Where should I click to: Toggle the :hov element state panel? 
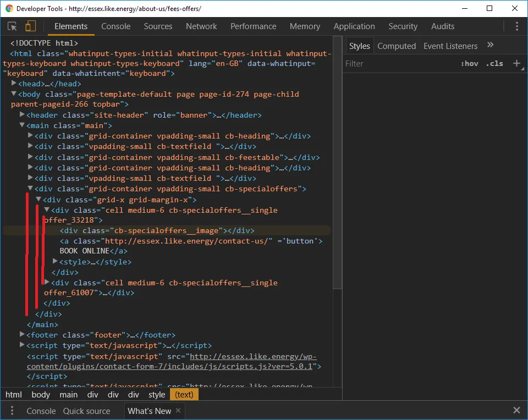pyautogui.click(x=469, y=63)
